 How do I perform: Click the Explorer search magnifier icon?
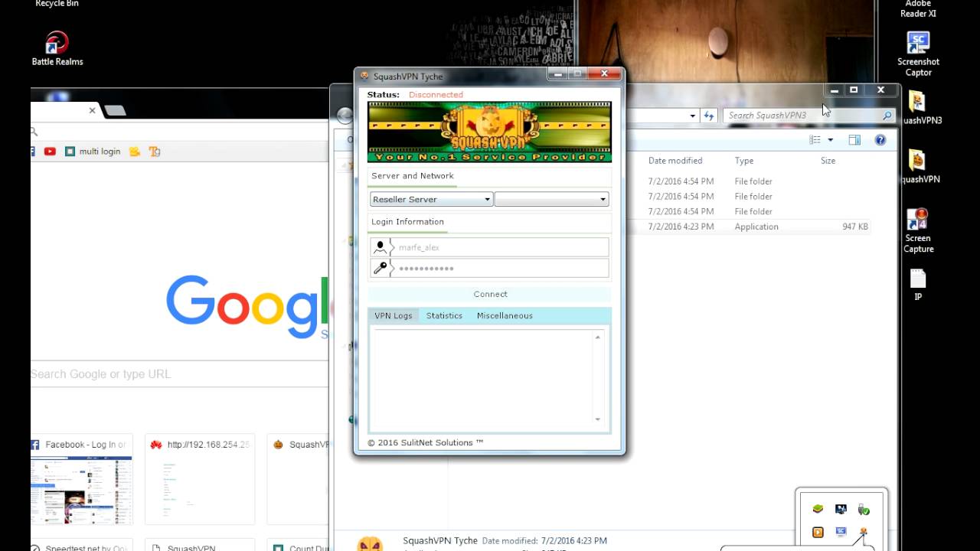[x=887, y=116]
